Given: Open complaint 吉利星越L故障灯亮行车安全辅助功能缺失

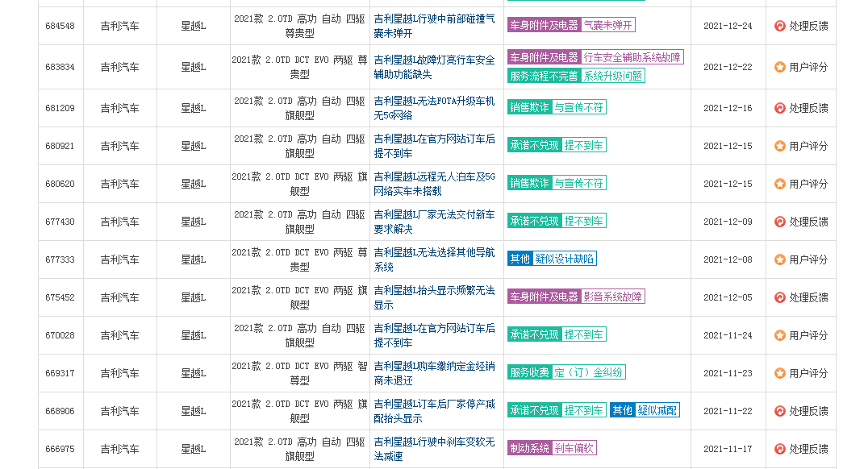Looking at the screenshot, I should point(435,67).
